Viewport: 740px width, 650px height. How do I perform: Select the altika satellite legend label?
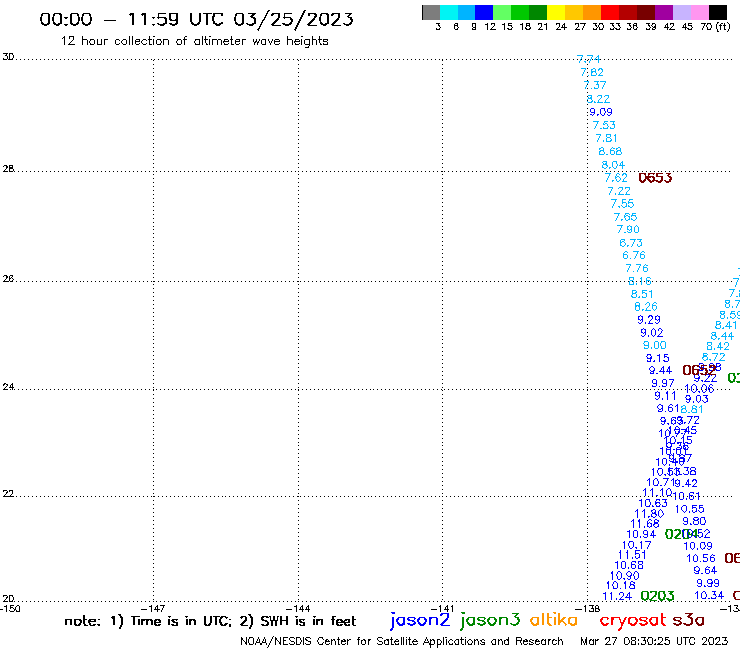tap(554, 620)
